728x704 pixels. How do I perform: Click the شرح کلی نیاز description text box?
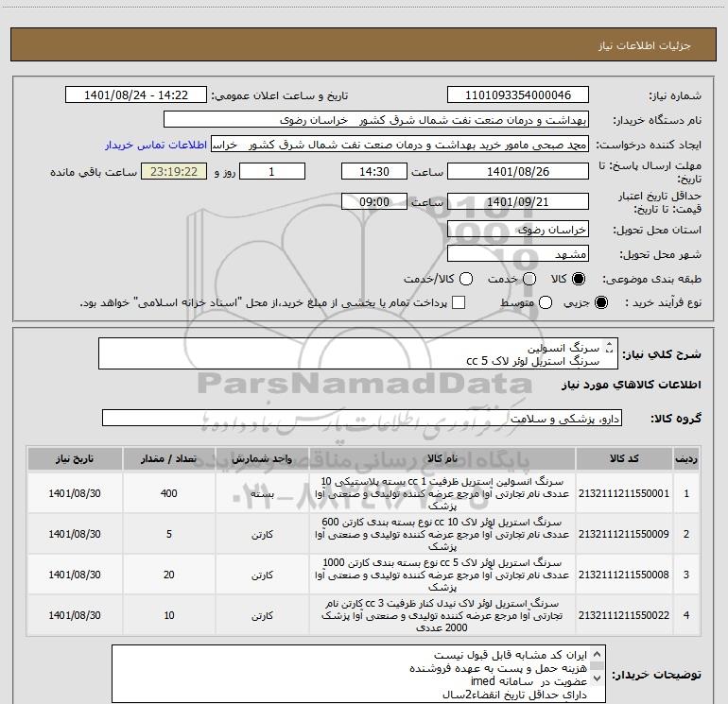pyautogui.click(x=358, y=353)
